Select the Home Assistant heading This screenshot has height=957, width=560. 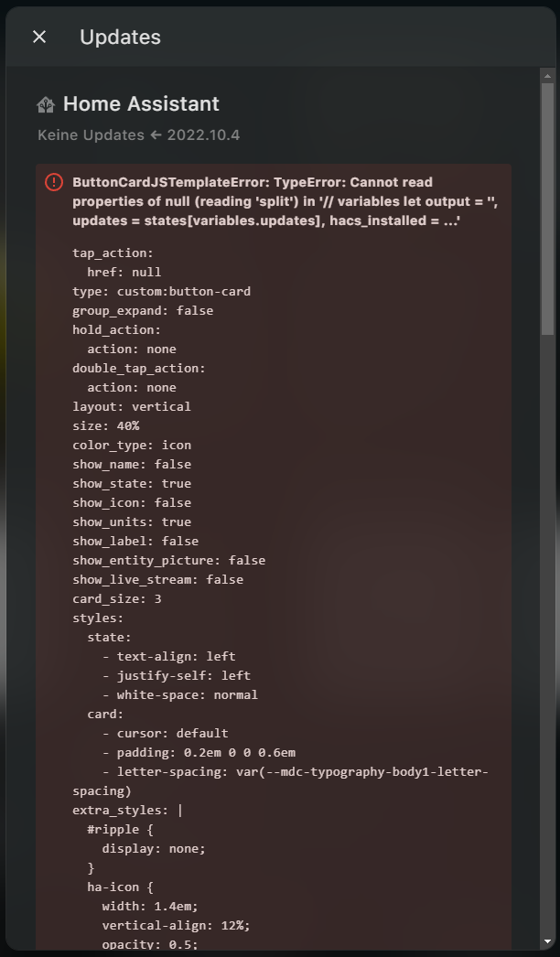point(141,104)
